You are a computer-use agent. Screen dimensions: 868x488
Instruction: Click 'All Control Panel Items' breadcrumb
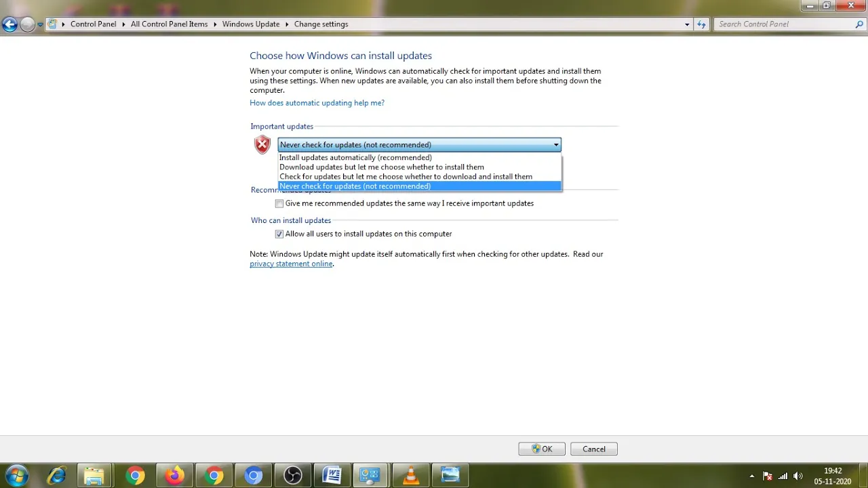(169, 24)
